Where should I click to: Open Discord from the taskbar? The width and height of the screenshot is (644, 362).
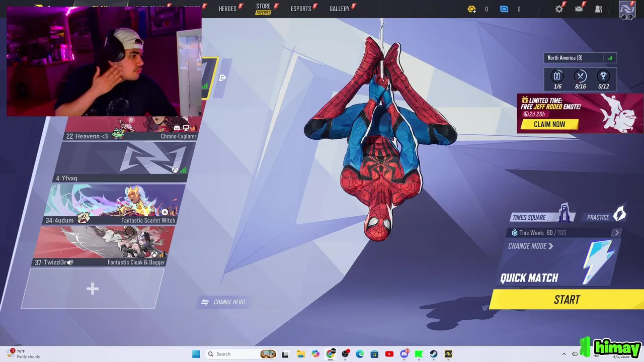click(x=404, y=354)
